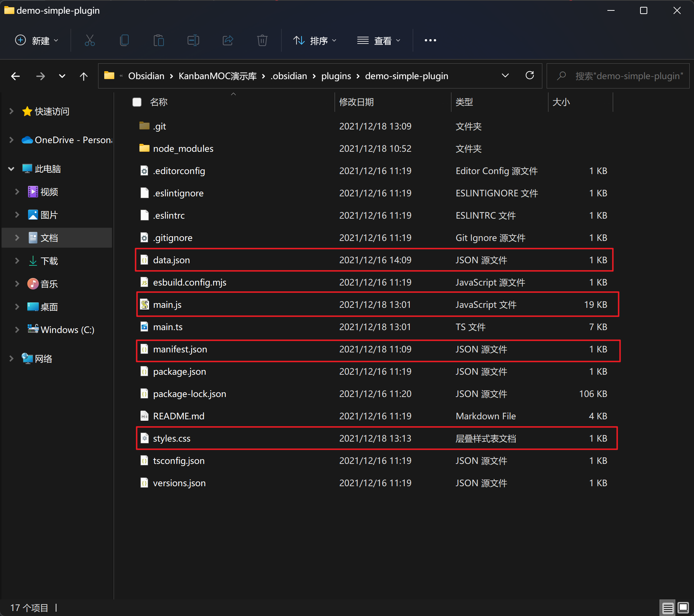Image resolution: width=694 pixels, height=616 pixels.
Task: Sort files by 修改日期 column header
Action: click(356, 102)
